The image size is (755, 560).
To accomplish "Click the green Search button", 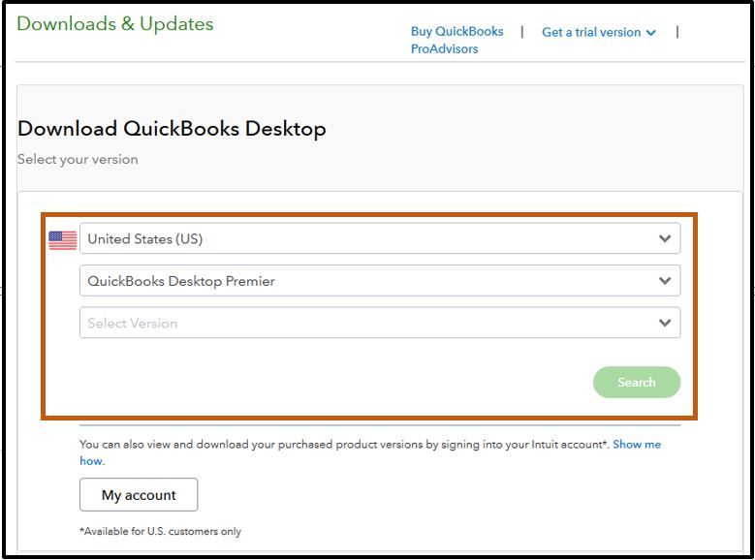I will [637, 383].
